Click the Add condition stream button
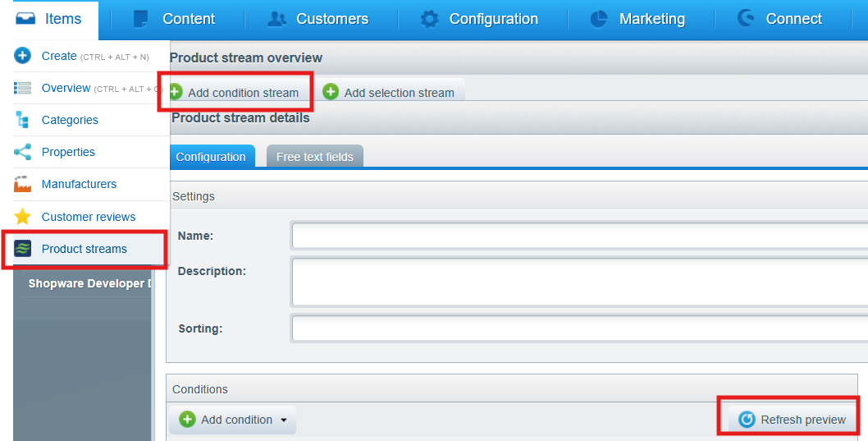Viewport: 868px width, 441px height. (238, 93)
